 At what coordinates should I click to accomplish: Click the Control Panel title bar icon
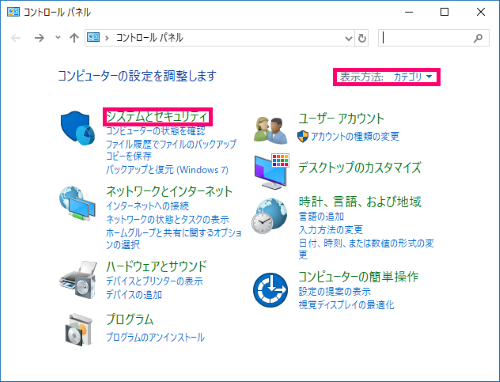point(13,12)
